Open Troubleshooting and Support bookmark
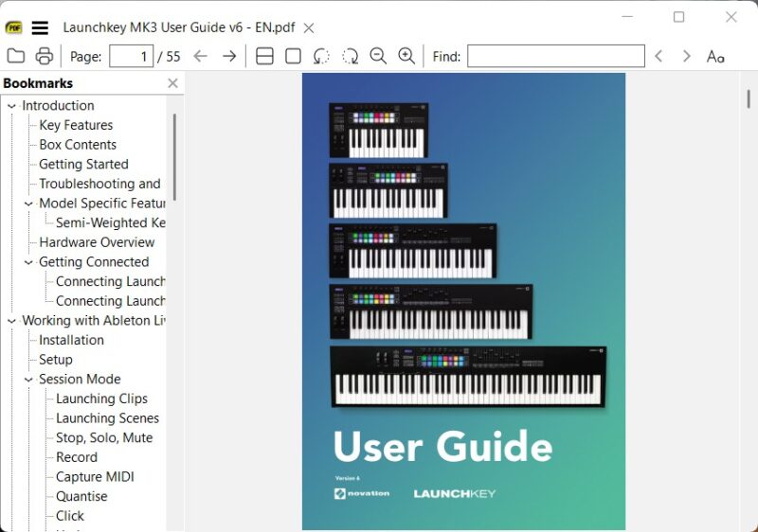The image size is (758, 532). click(x=99, y=184)
